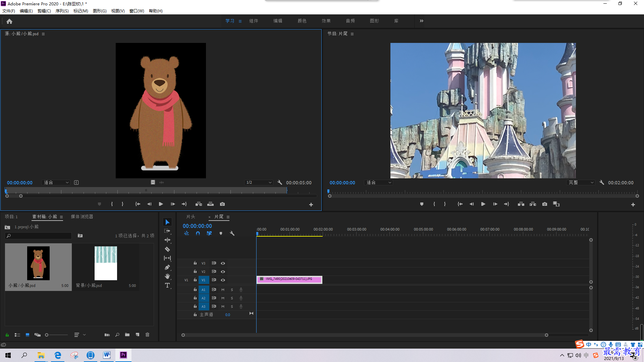Switch to 片头 sequence tab
644x362 pixels.
pyautogui.click(x=191, y=217)
